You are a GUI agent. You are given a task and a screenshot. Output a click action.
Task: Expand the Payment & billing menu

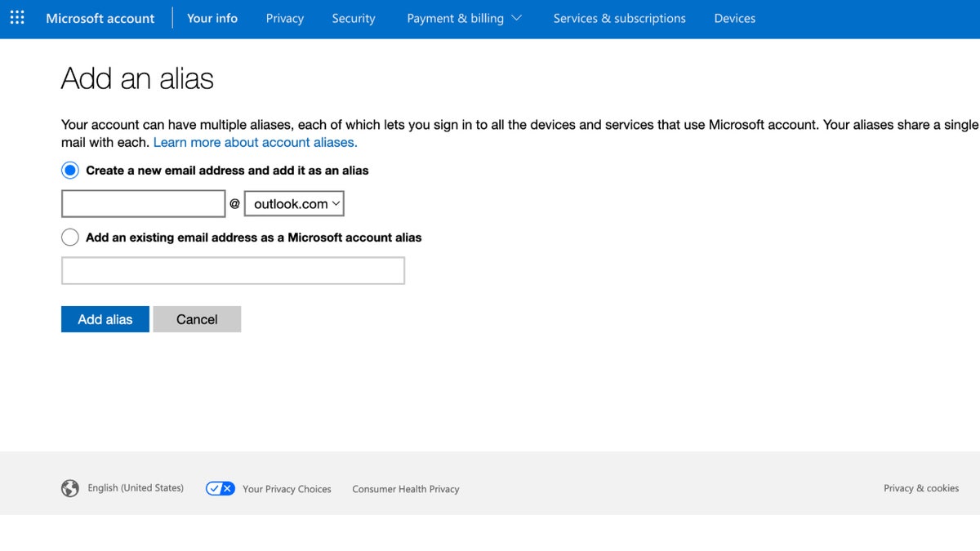(464, 18)
